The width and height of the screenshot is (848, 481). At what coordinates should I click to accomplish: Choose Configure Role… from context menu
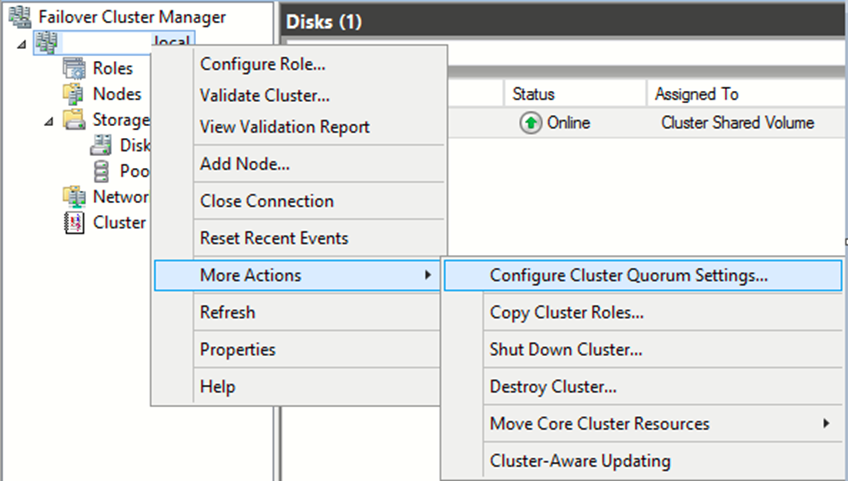pos(263,64)
